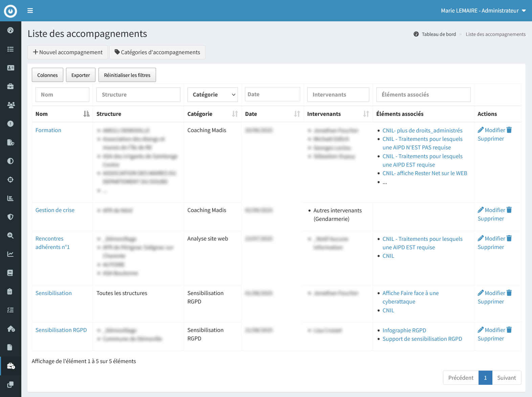This screenshot has width=532, height=397.
Task: Go to Tableau de bord breadcrumb
Action: point(439,34)
